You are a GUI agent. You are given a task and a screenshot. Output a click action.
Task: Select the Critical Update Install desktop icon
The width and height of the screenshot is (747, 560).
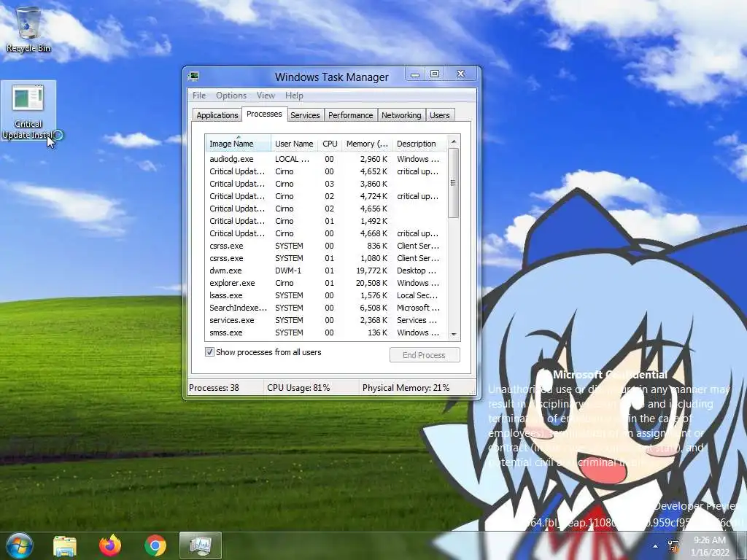point(28,112)
